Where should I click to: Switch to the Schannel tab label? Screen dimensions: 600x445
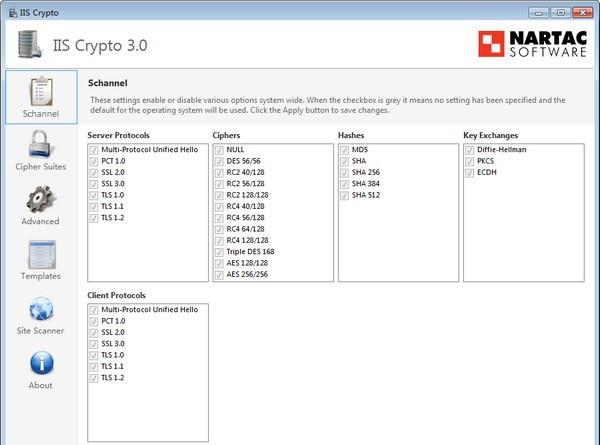[41, 114]
